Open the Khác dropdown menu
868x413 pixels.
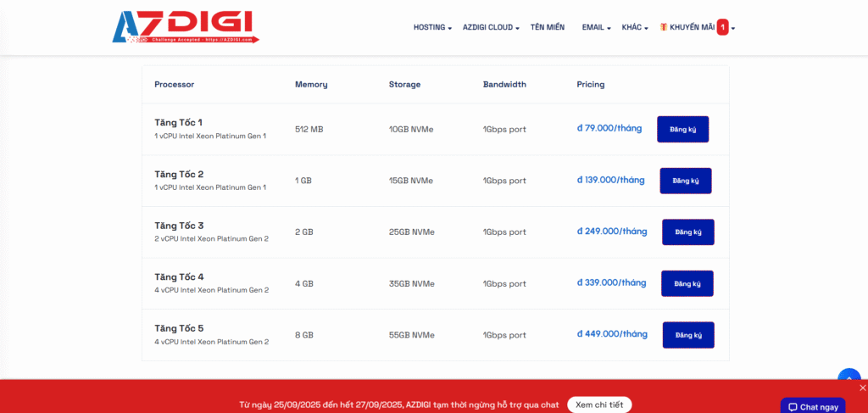[x=635, y=27]
